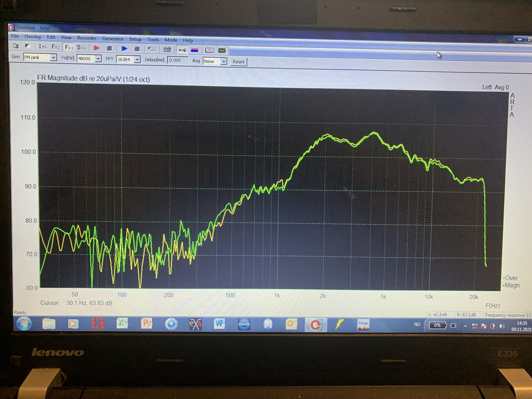The width and height of the screenshot is (532, 399).
Task: Open the blue circular player taskbar icon
Action: tap(171, 324)
